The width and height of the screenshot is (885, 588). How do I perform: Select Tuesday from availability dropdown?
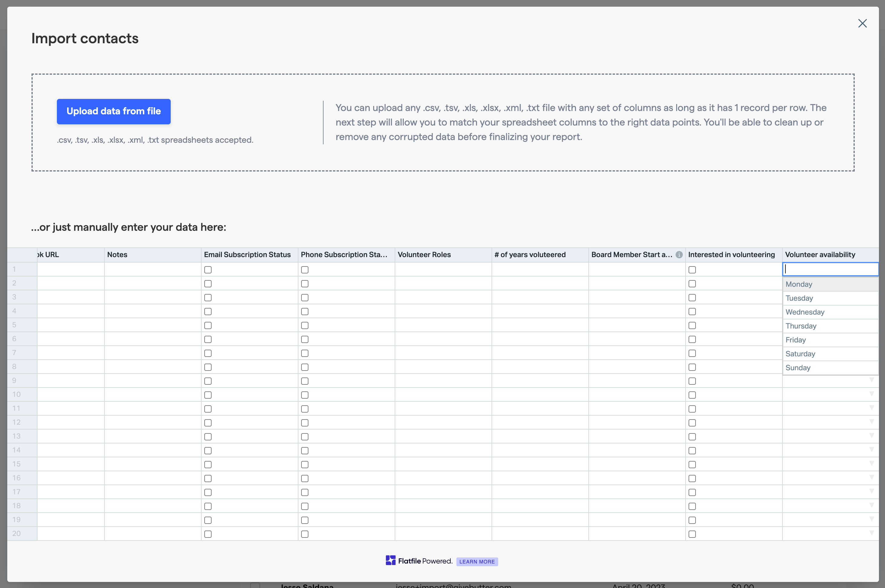pos(830,298)
